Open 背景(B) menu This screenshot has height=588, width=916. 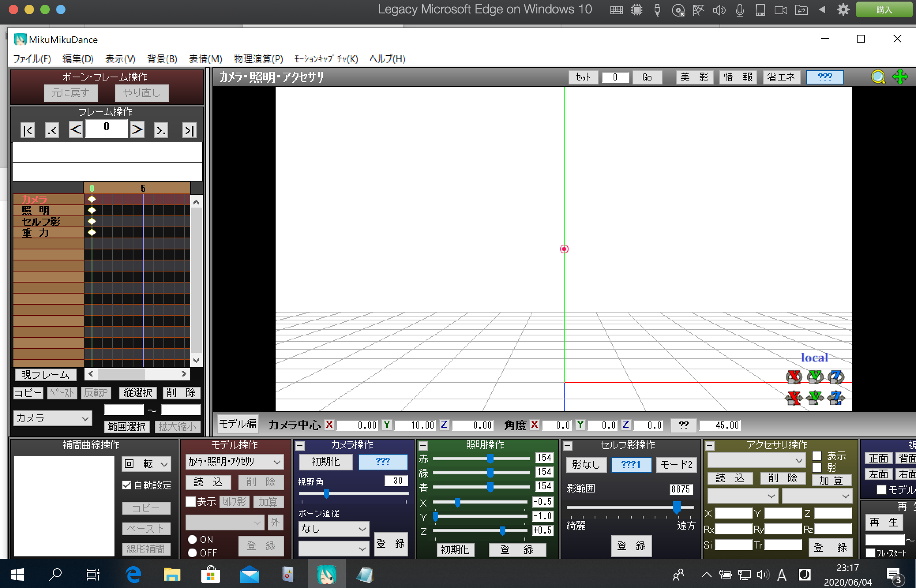tap(162, 59)
